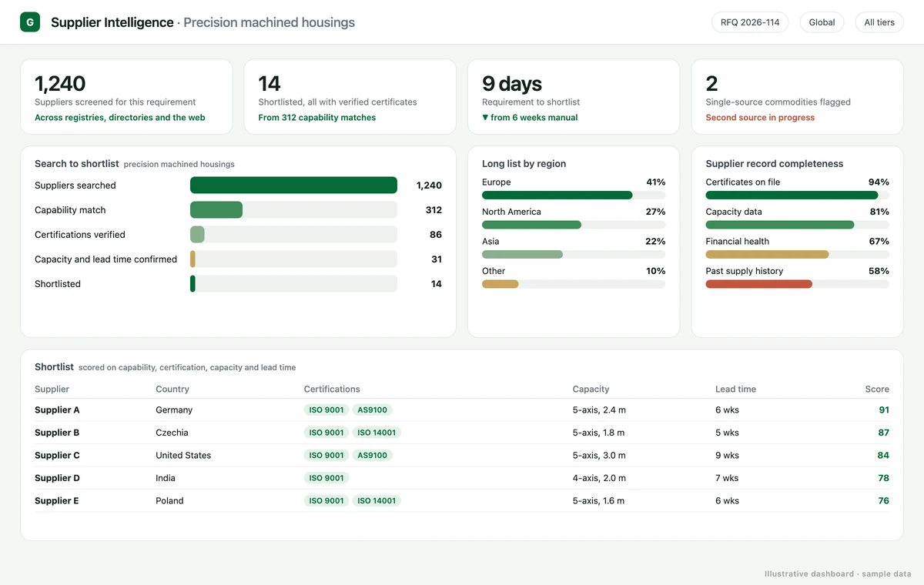Click the green G app logo
The height and width of the screenshot is (585, 924).
pos(30,22)
